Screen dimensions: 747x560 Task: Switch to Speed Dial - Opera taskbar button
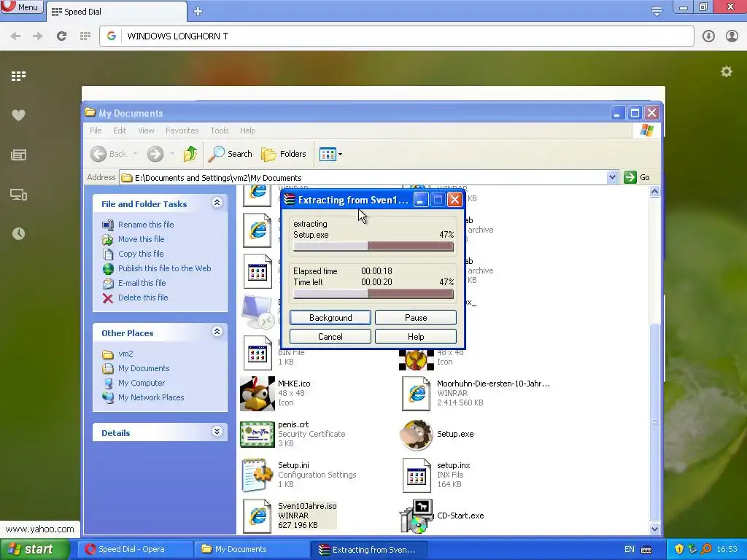(135, 550)
